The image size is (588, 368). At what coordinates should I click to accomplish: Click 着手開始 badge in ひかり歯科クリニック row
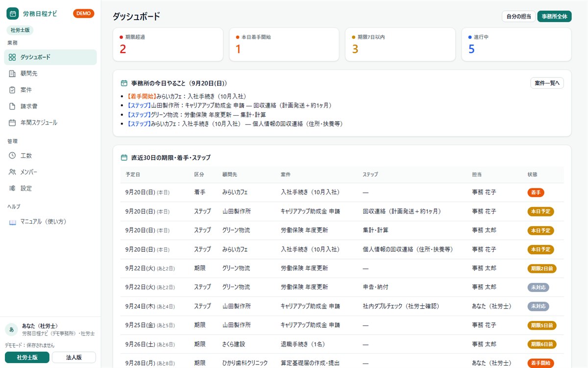click(540, 363)
